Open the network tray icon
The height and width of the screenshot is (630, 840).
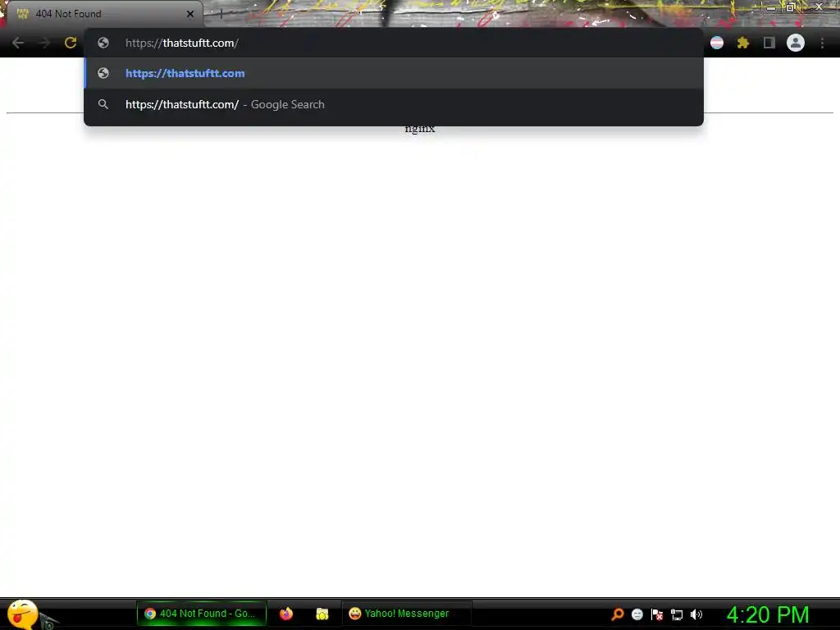[677, 614]
